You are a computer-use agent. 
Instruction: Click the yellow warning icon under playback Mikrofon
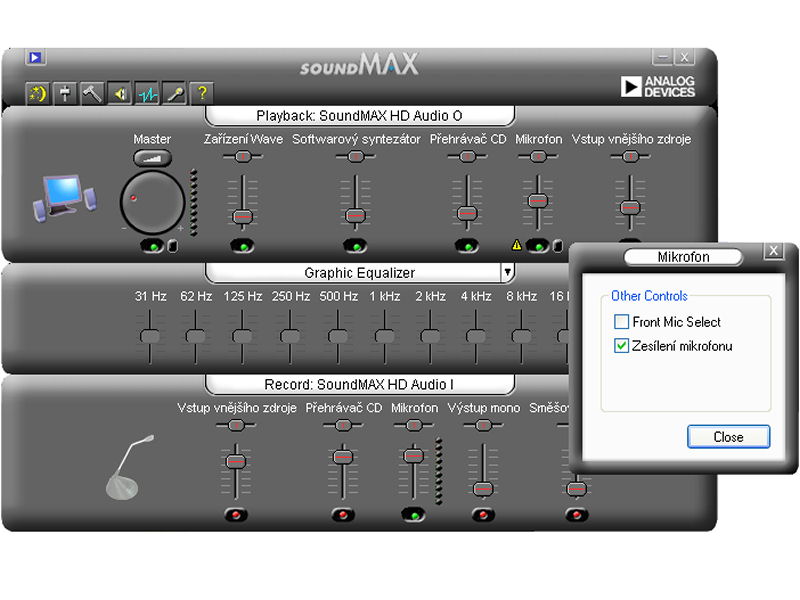pyautogui.click(x=517, y=245)
